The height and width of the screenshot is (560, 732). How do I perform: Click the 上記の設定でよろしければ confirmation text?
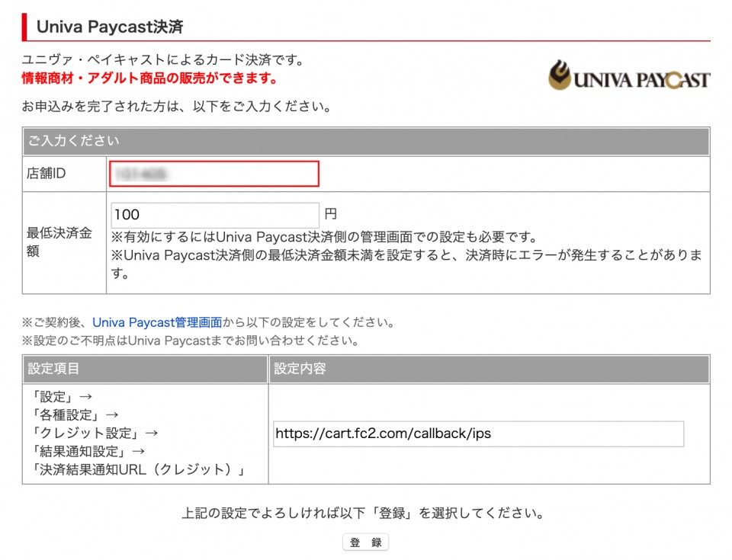[364, 514]
